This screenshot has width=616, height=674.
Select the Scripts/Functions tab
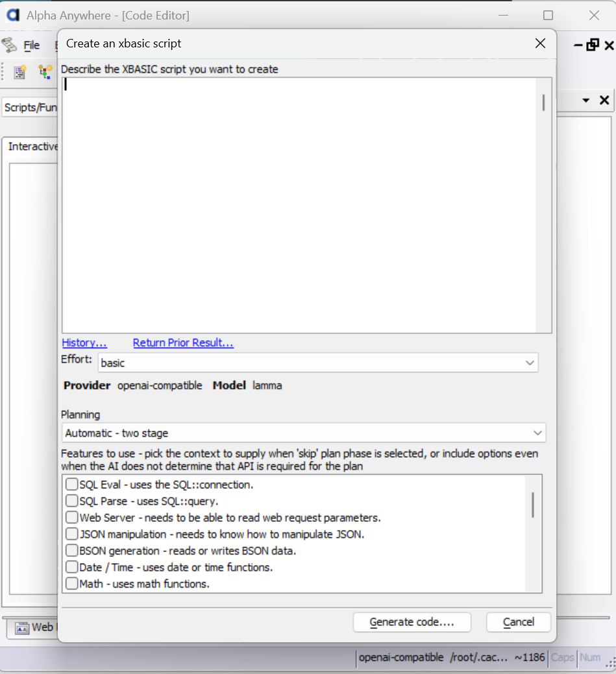[x=31, y=108]
